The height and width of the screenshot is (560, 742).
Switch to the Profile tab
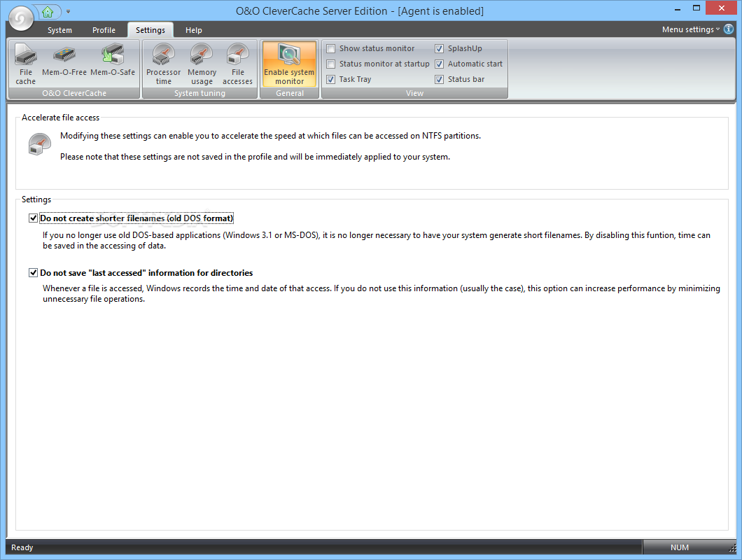pos(104,30)
